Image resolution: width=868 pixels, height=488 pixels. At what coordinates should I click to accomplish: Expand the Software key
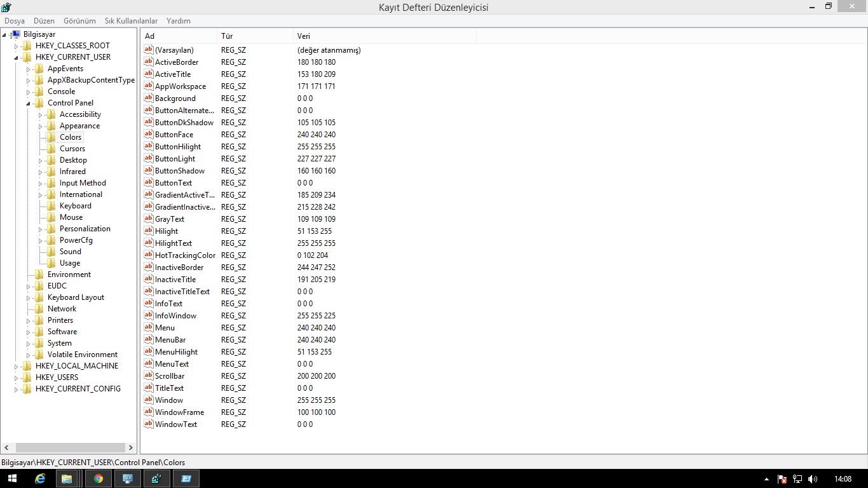[x=29, y=332]
